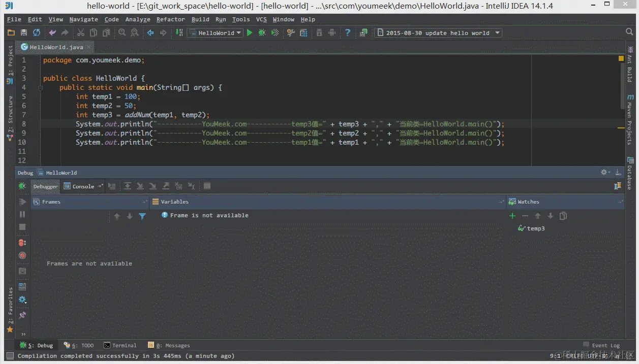Open Project Structure from the toolbar
This screenshot has height=364, width=639.
pos(303,32)
